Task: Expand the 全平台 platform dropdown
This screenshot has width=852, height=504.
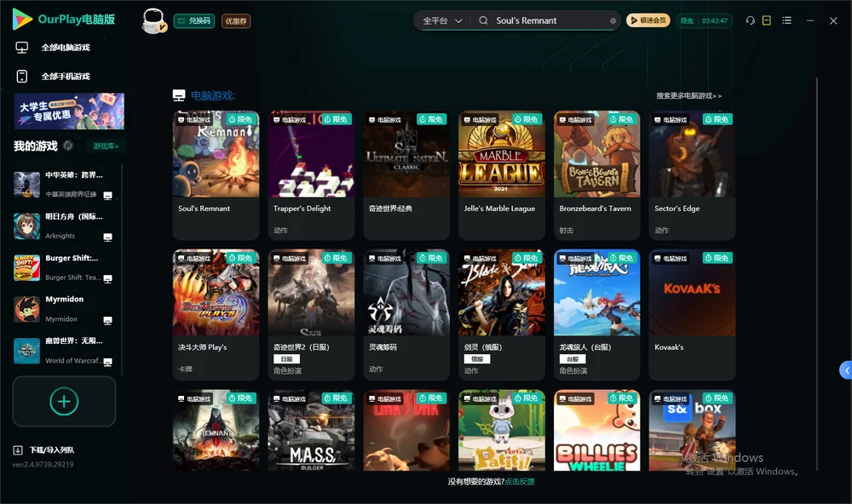Action: coord(442,20)
